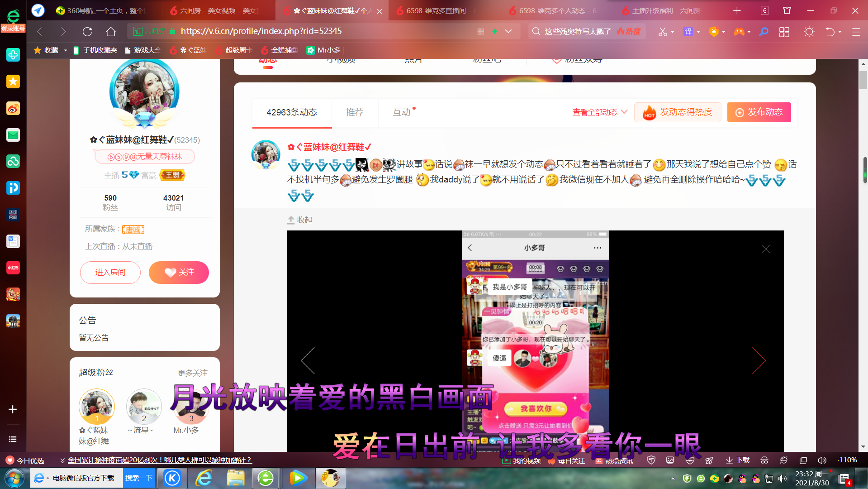Open the Mr小多 bookmark

(x=323, y=50)
